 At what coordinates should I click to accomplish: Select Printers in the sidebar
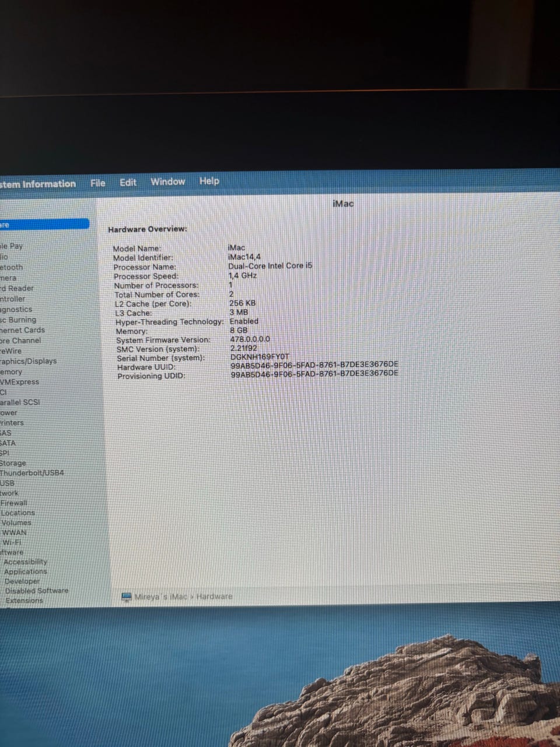tap(12, 423)
